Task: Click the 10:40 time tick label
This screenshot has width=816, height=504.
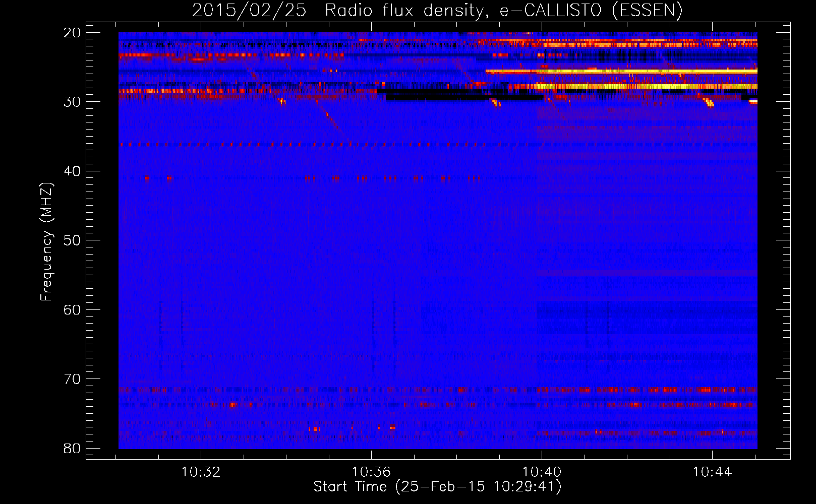Action: tap(542, 472)
